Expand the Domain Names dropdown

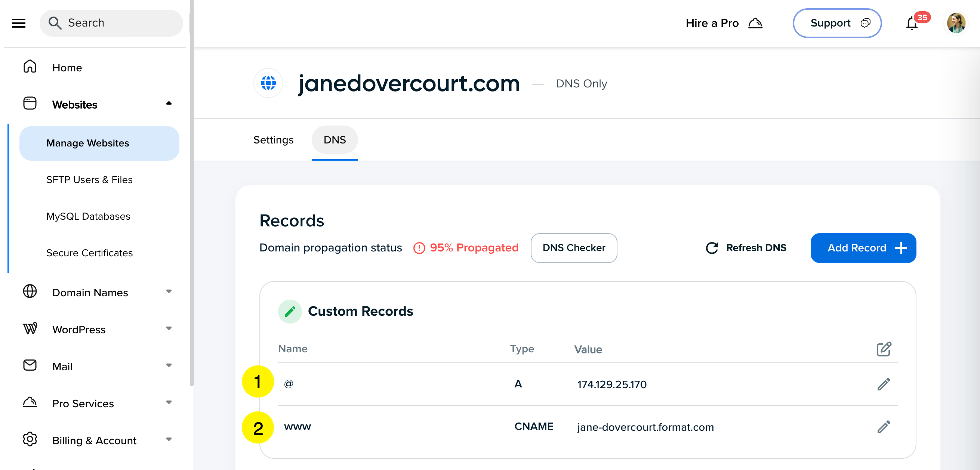pyautogui.click(x=169, y=292)
